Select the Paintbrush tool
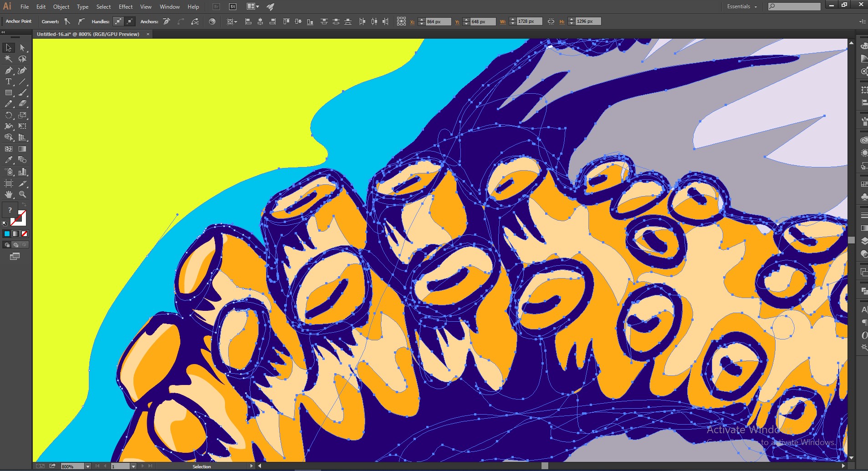This screenshot has width=868, height=471. pyautogui.click(x=22, y=92)
